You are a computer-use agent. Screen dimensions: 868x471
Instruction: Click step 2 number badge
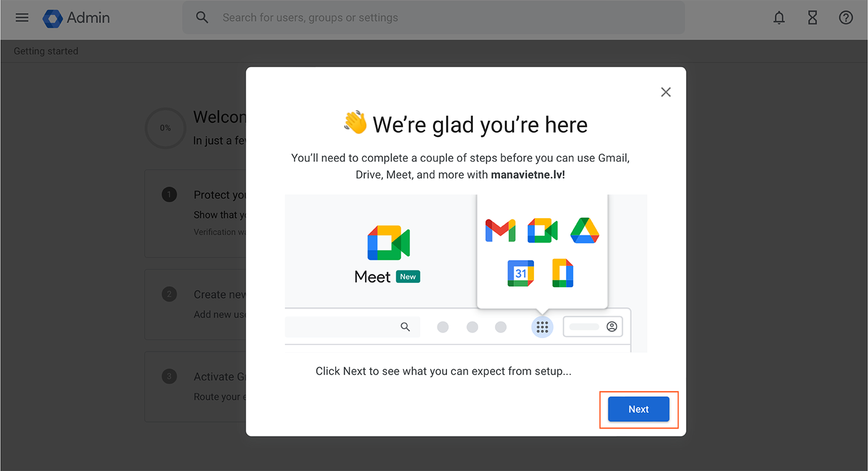click(x=170, y=294)
